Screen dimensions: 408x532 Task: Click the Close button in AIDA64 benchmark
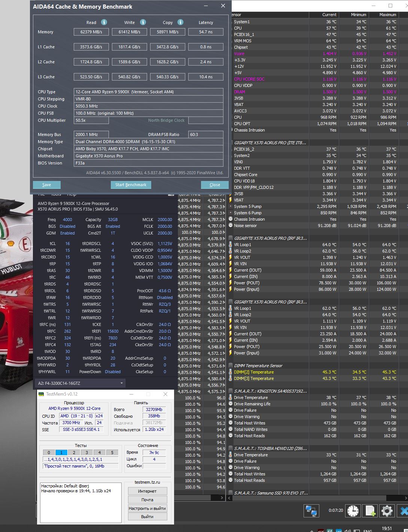coord(215,185)
